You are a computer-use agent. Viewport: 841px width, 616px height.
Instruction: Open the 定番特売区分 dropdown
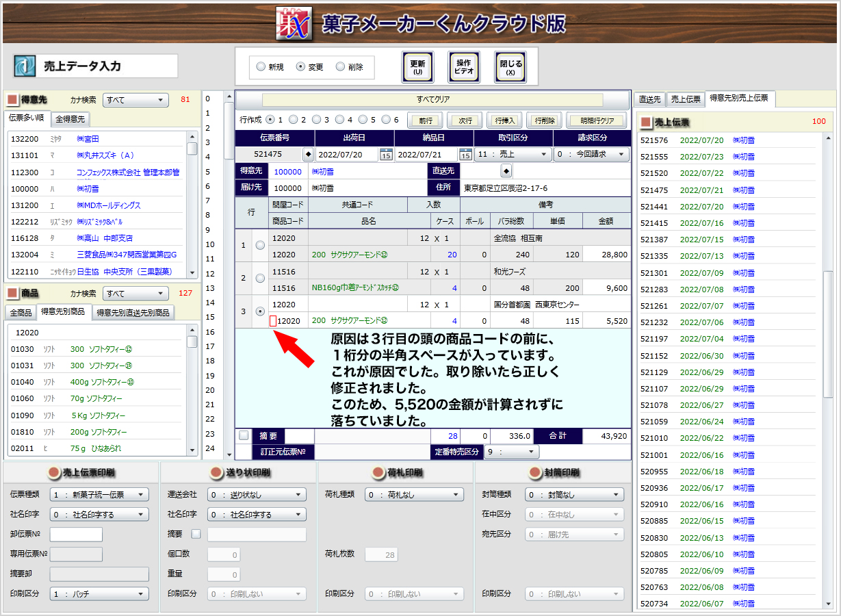click(512, 452)
